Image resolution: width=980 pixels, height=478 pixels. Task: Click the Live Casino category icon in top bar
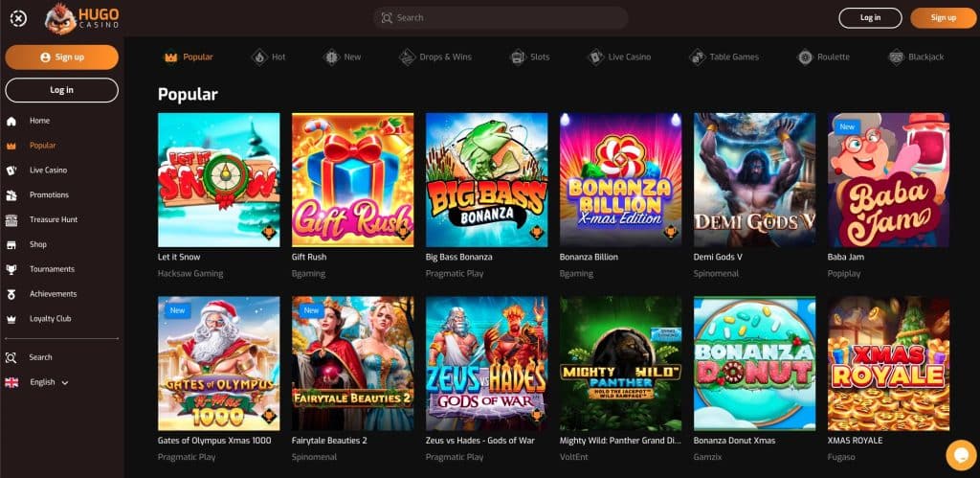click(x=595, y=57)
